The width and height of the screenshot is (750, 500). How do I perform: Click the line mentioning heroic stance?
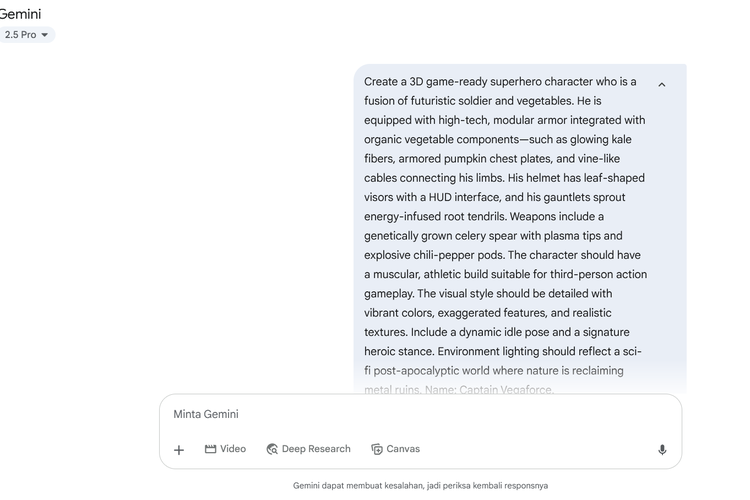503,352
